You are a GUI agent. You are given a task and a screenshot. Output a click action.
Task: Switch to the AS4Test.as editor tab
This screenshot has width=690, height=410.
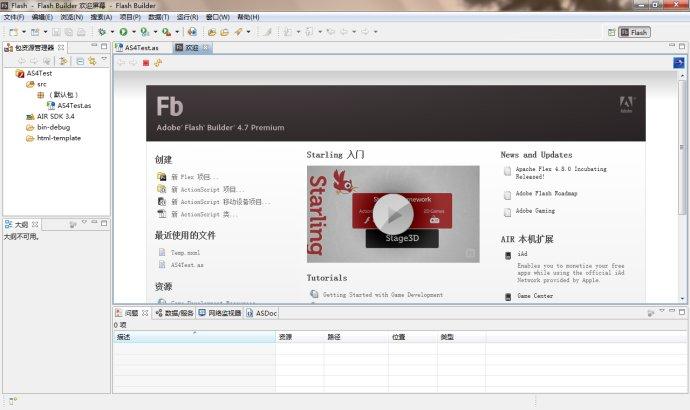point(141,48)
